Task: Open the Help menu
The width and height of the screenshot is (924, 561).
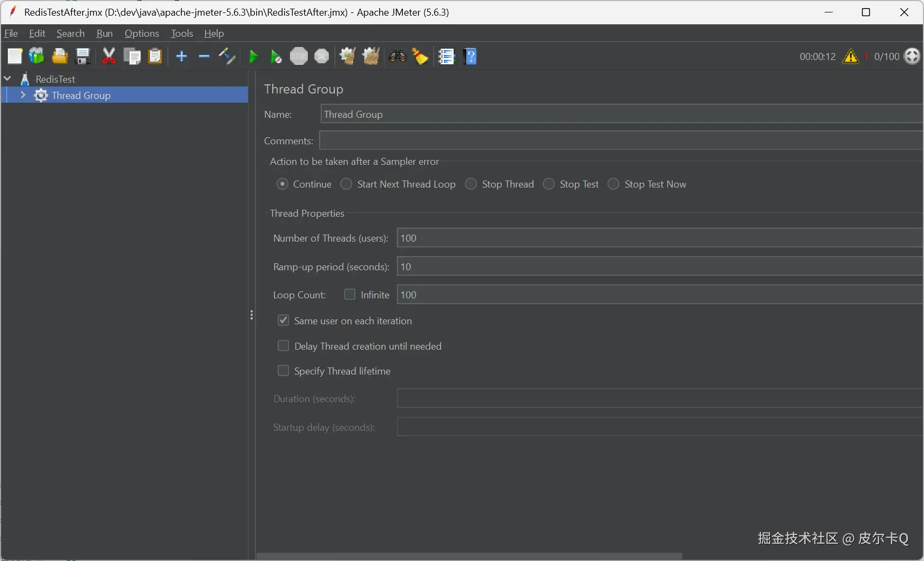Action: 214,34
